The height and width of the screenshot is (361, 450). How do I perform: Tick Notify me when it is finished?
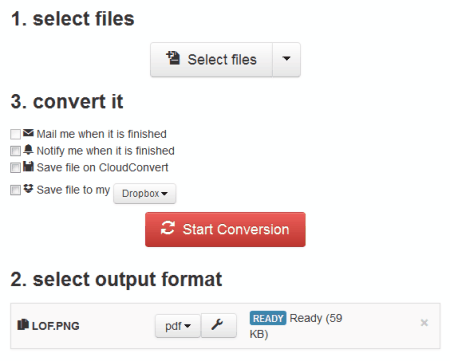click(x=15, y=151)
